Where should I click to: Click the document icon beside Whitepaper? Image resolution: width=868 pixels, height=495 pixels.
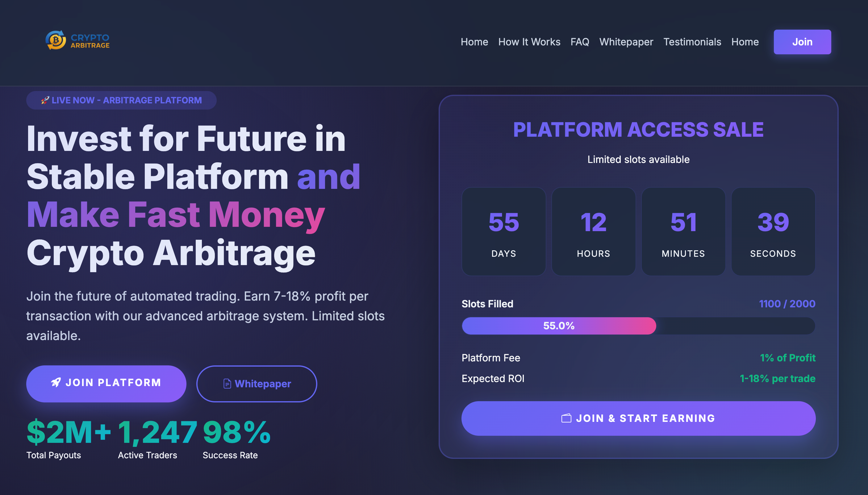[x=227, y=384]
